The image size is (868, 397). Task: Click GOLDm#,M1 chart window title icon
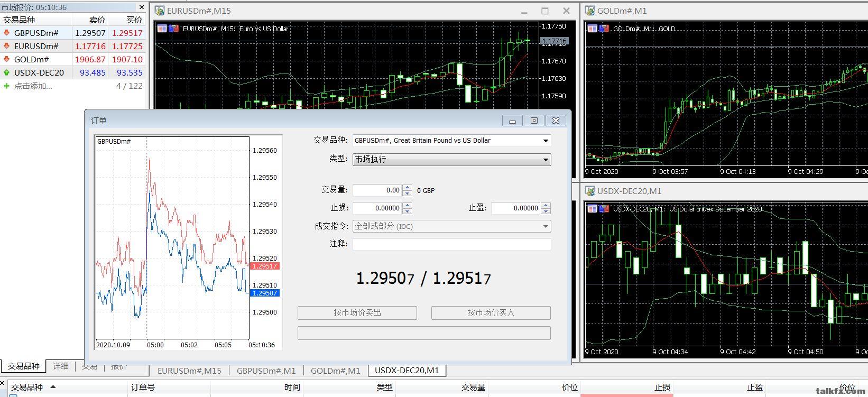point(590,11)
